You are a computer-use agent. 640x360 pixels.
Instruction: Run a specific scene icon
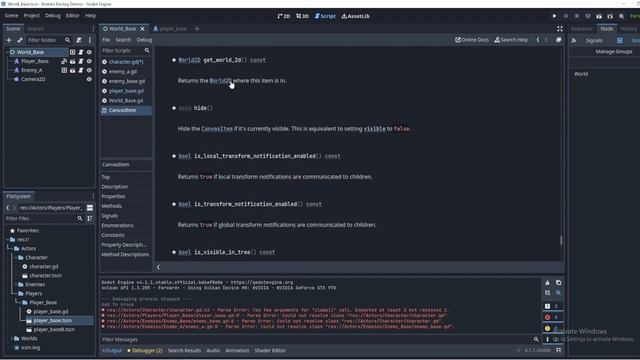[x=610, y=16]
